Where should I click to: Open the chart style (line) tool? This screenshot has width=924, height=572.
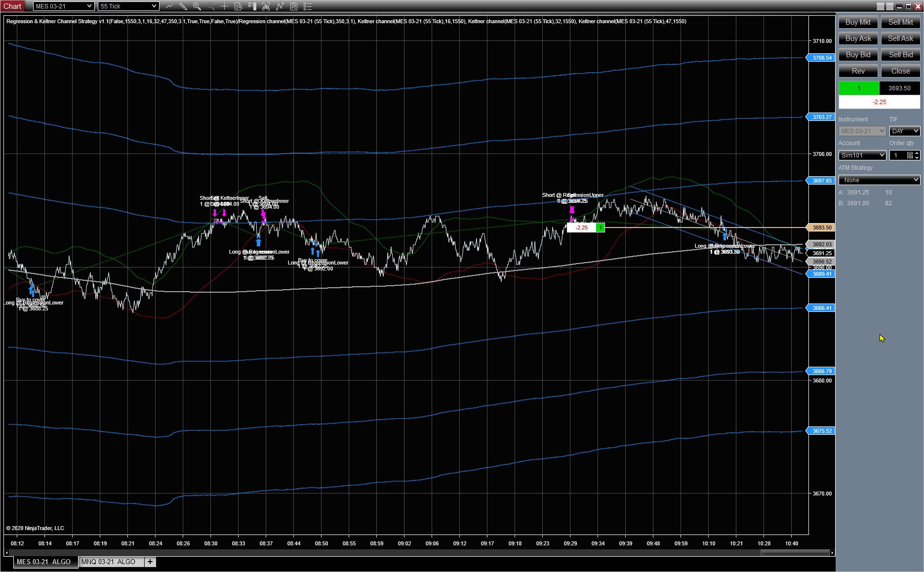169,6
